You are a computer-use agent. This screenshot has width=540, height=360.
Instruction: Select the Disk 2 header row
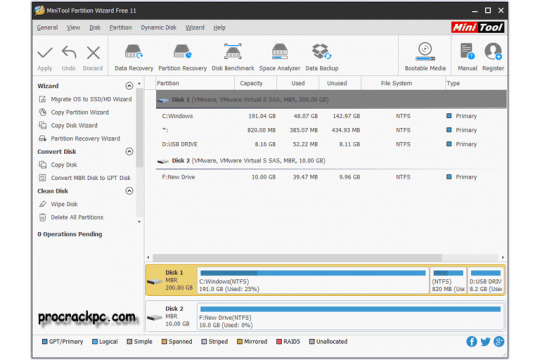coord(331,161)
